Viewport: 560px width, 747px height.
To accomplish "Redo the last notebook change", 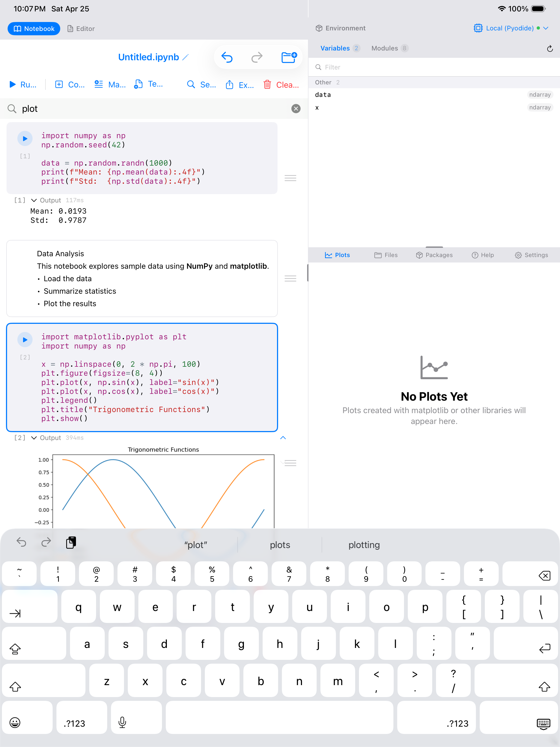I will pos(257,58).
